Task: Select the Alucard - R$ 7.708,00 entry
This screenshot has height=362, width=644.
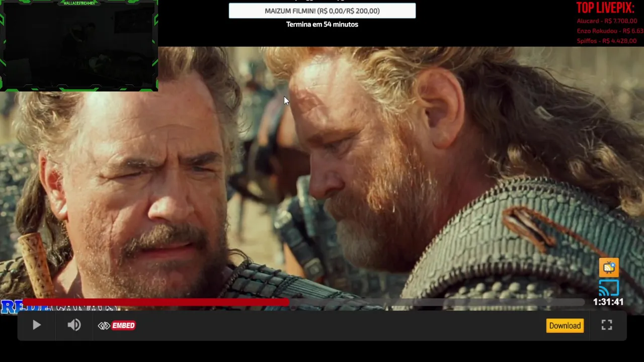Action: point(607,21)
